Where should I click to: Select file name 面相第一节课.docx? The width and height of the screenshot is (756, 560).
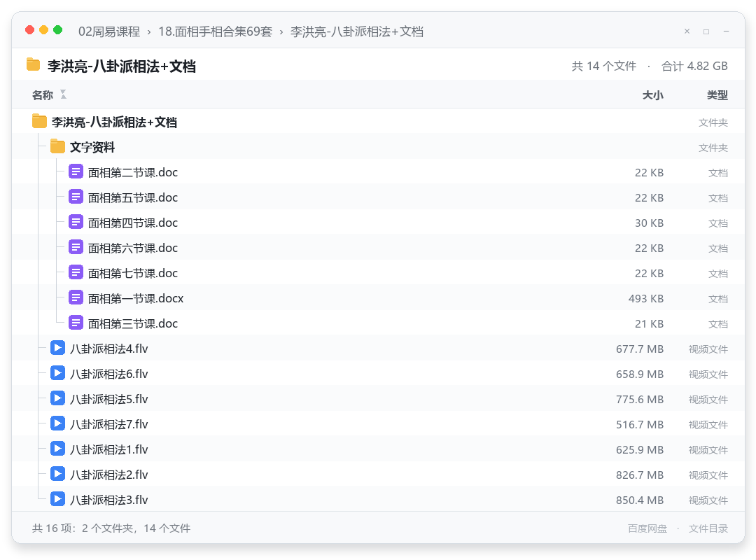coord(136,299)
